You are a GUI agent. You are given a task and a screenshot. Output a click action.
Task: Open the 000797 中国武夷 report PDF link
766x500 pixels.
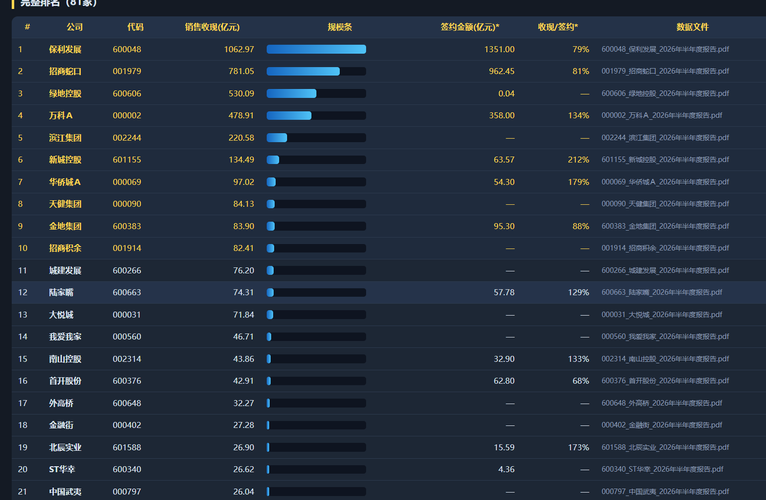[x=665, y=492]
